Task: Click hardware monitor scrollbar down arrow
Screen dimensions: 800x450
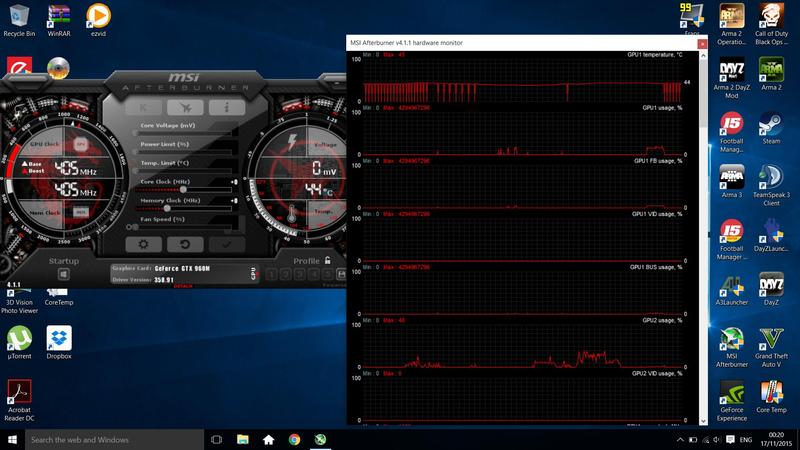Action: pos(703,421)
